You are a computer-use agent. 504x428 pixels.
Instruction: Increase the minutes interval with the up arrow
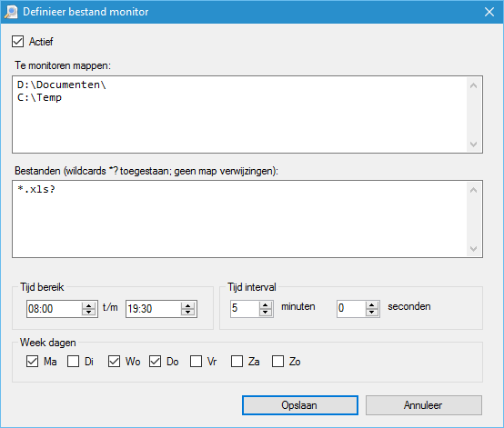click(265, 305)
